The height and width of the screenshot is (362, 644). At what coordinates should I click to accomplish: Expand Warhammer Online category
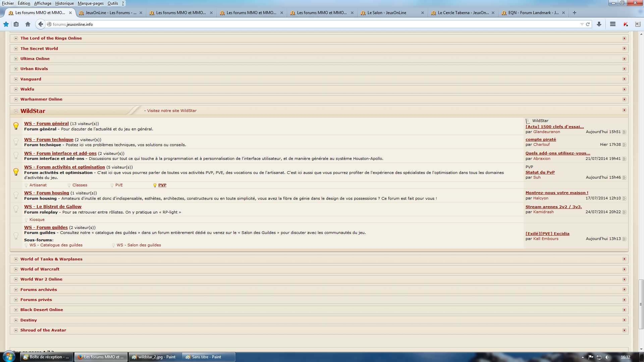coord(16,100)
